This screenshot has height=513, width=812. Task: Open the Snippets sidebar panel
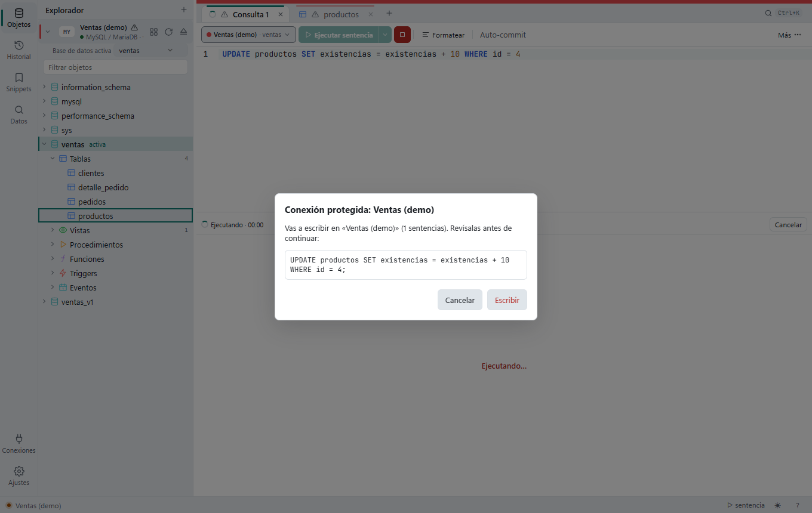(19, 82)
